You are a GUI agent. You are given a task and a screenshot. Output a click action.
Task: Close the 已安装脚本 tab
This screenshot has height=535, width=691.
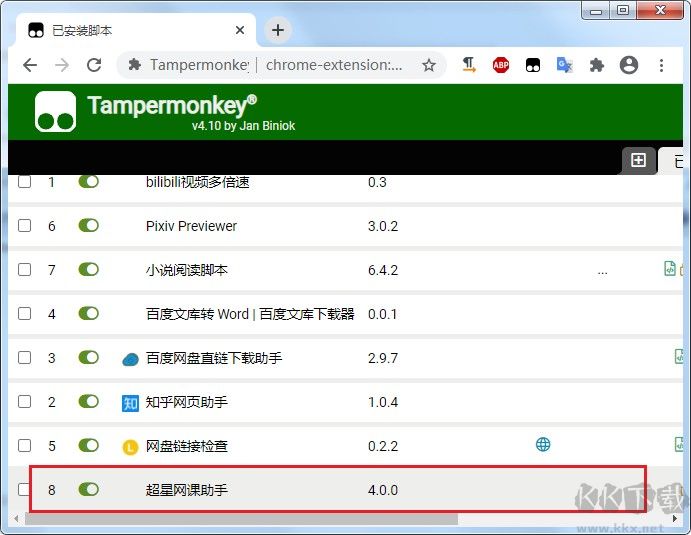[240, 30]
